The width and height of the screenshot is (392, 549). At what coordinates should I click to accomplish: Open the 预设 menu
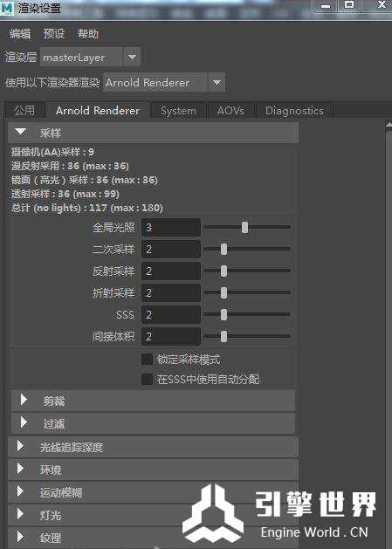(x=54, y=34)
